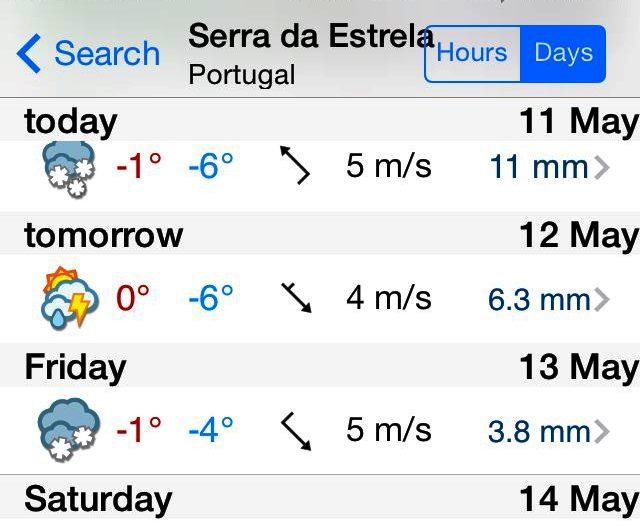The image size is (640, 526).
Task: Go back to Search
Action: pos(88,53)
